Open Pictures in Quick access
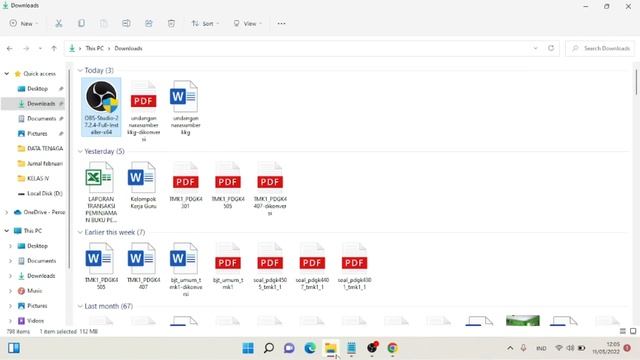Viewport: 640px width, 360px height. pyautogui.click(x=37, y=133)
